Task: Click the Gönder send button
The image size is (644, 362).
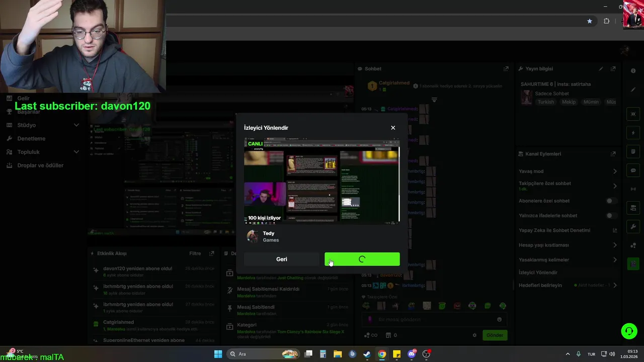Action: tap(495, 335)
